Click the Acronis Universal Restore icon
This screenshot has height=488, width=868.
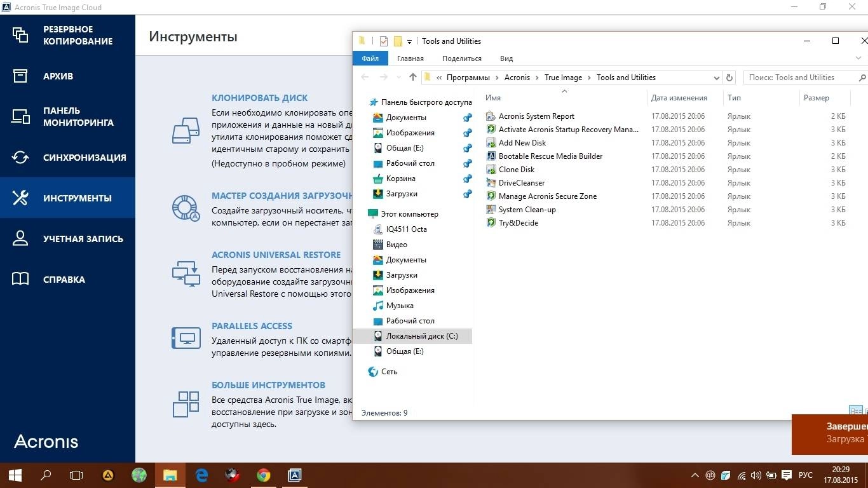pos(186,273)
